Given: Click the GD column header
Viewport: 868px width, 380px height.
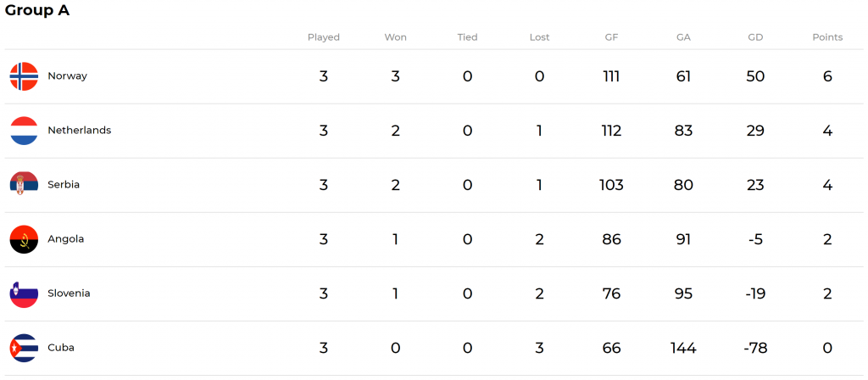Looking at the screenshot, I should 755,37.
